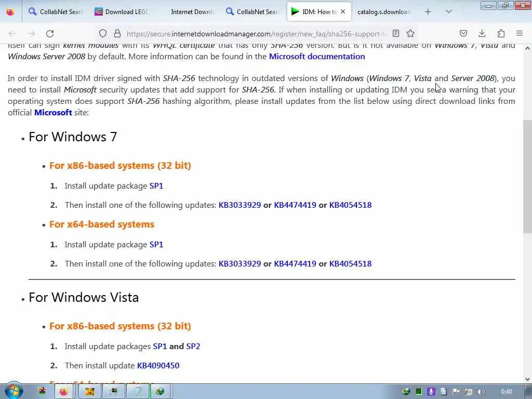Open the KB4090450 update link

(158, 365)
